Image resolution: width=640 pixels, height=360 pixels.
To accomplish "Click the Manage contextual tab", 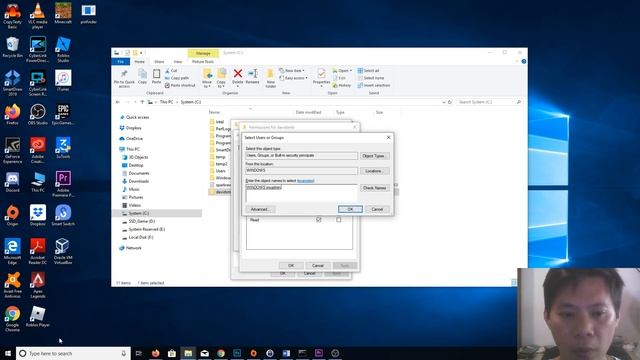I will (x=203, y=53).
